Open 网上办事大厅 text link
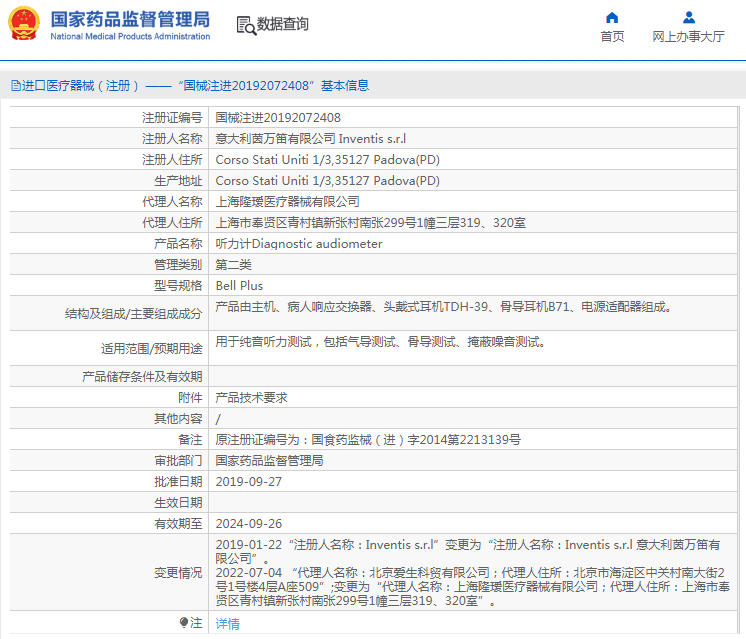Screen dimensions: 746x639 [x=688, y=37]
